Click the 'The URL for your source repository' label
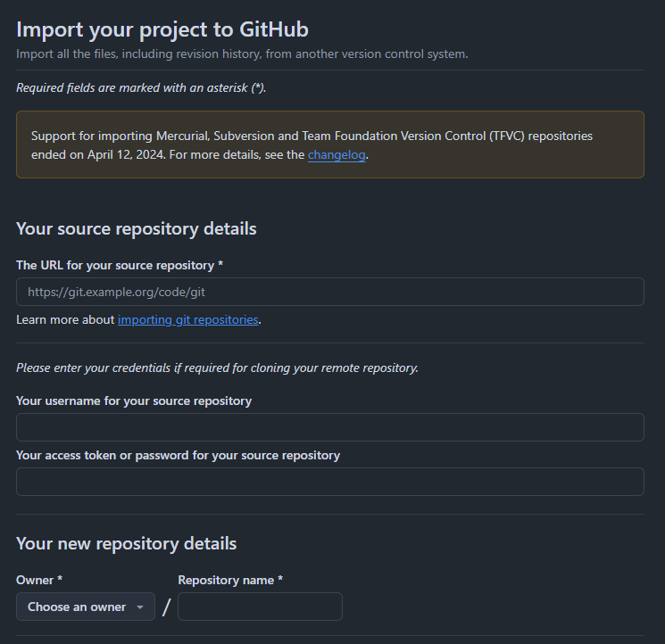Screen dimensions: 665x644 [120, 265]
